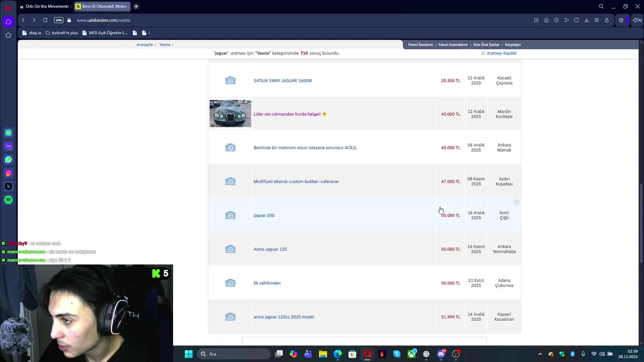The width and height of the screenshot is (644, 362).
Task: Open X Twitter in the sidebar
Action: coord(8,187)
